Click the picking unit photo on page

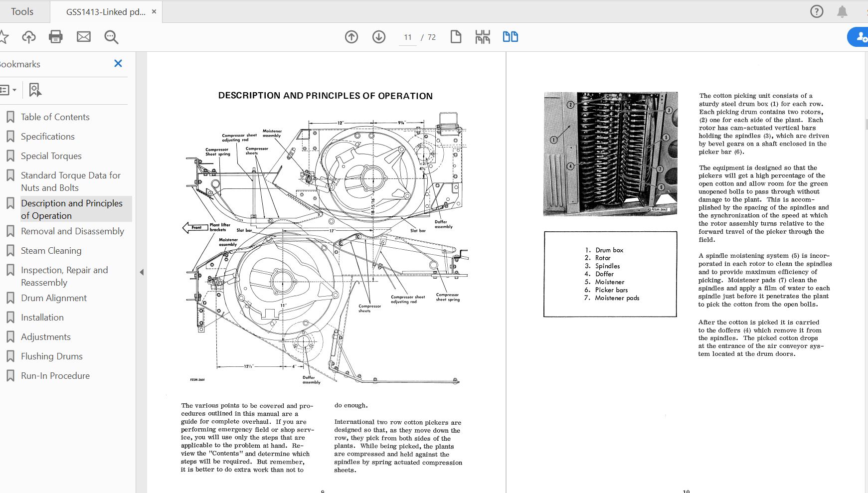click(x=610, y=154)
